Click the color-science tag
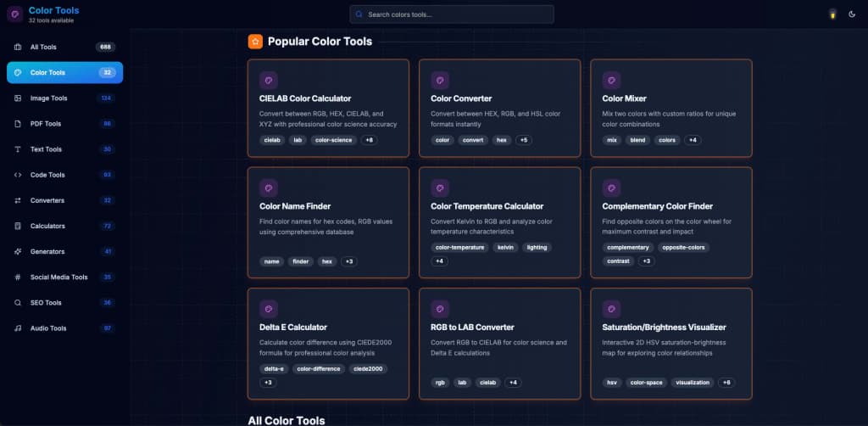Image resolution: width=868 pixels, height=426 pixels. (334, 140)
